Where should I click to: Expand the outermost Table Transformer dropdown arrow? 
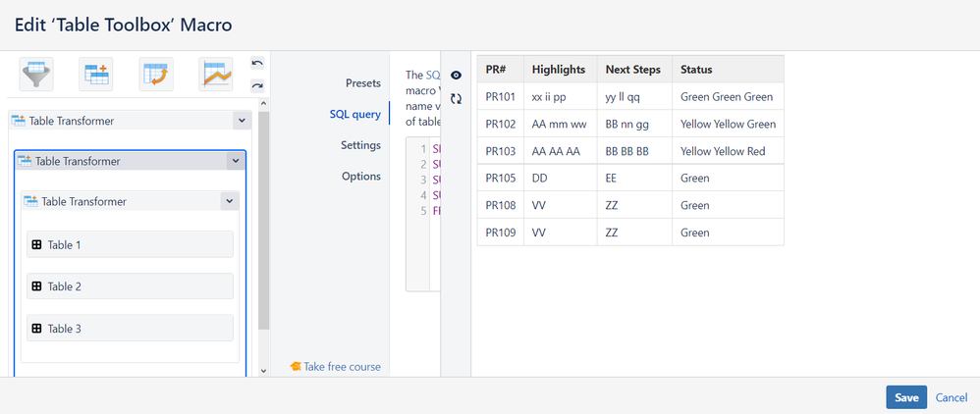tap(242, 121)
